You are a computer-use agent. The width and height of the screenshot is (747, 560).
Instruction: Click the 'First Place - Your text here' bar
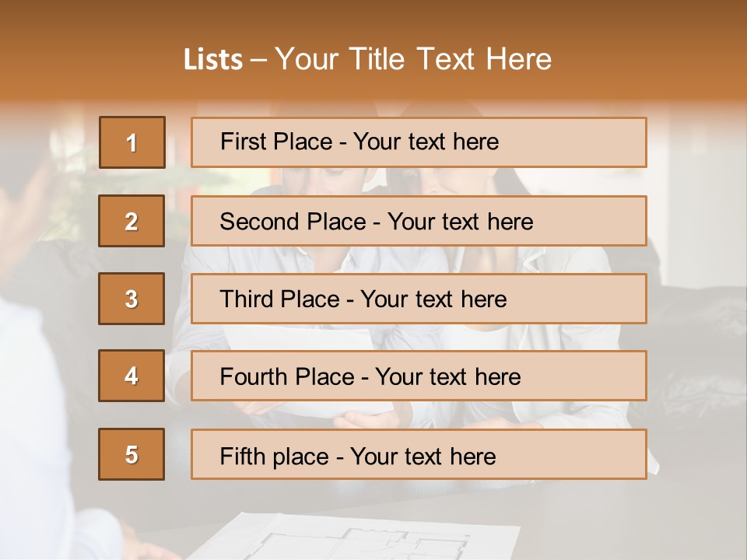click(x=419, y=142)
